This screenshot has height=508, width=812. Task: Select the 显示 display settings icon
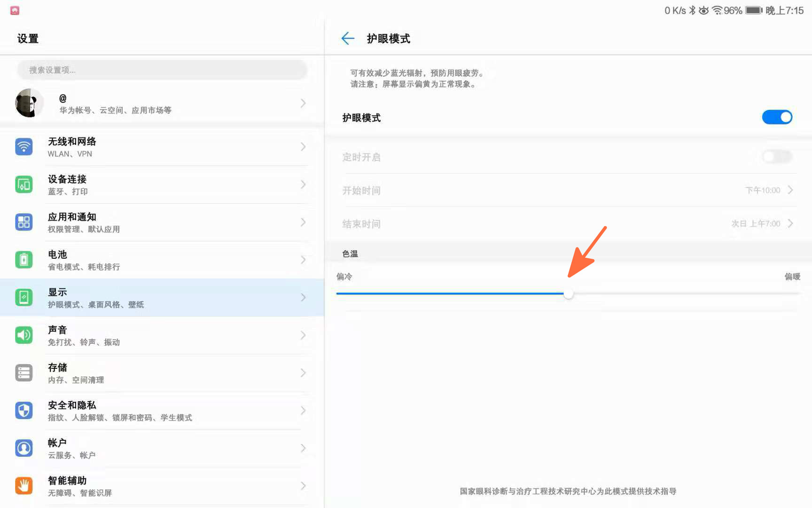point(24,297)
